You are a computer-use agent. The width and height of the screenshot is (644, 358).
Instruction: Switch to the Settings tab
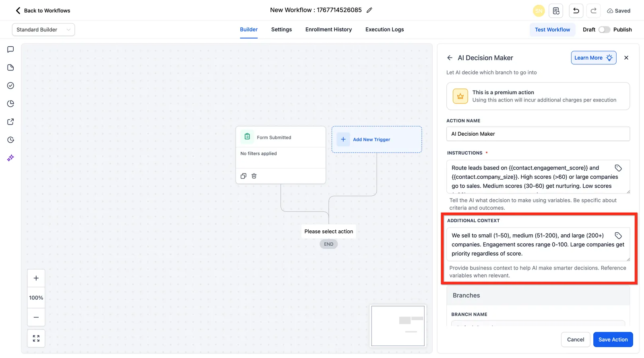point(281,29)
